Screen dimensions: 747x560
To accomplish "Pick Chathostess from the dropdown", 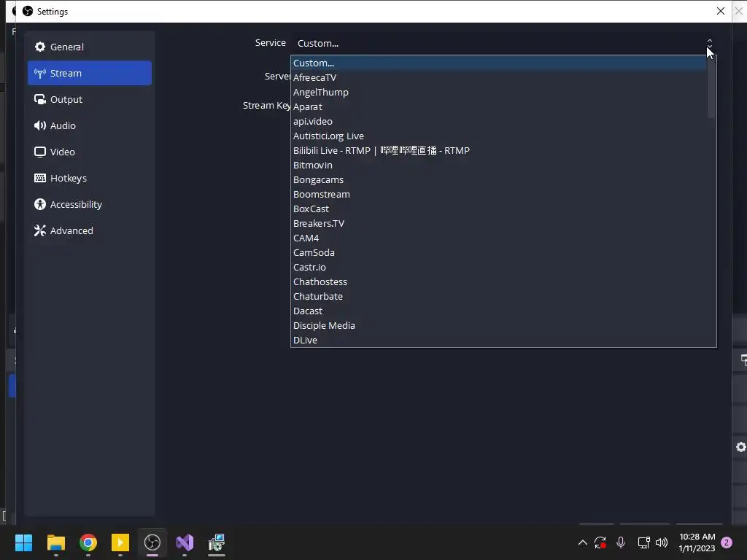I will (x=499, y=282).
